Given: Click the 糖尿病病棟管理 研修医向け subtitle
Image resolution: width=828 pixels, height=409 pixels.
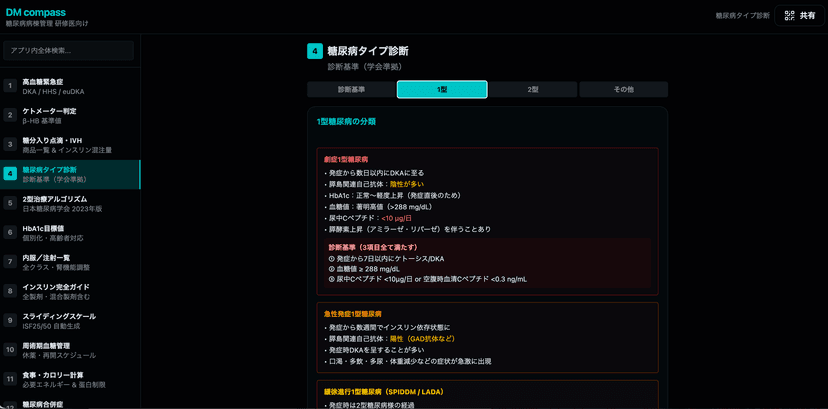Looking at the screenshot, I should click(47, 24).
